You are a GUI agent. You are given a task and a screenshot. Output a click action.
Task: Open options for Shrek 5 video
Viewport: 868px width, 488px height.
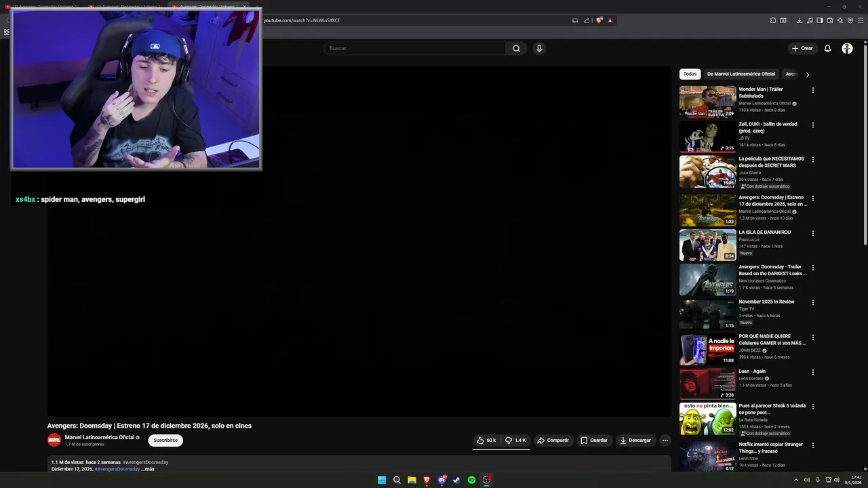[x=813, y=407]
